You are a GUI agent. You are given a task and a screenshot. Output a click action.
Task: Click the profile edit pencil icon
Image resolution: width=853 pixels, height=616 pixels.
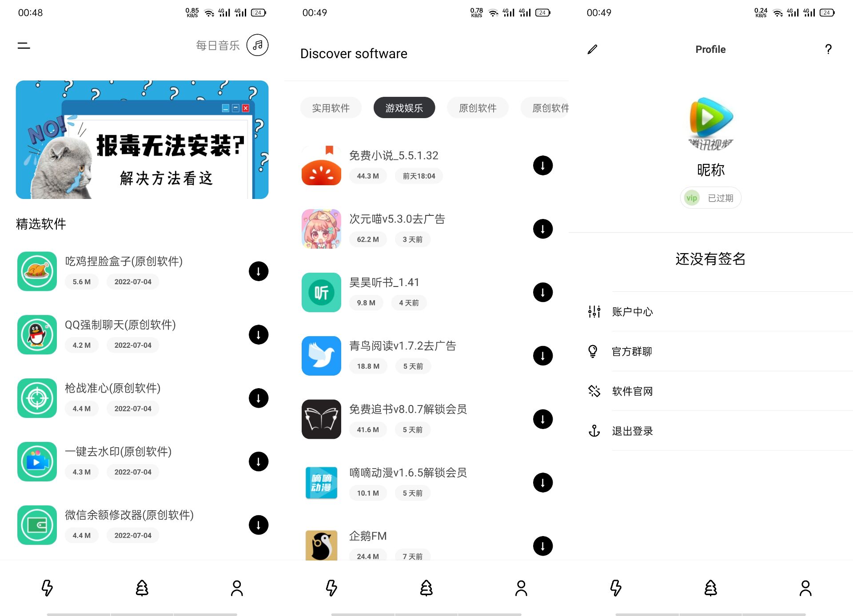pyautogui.click(x=592, y=48)
